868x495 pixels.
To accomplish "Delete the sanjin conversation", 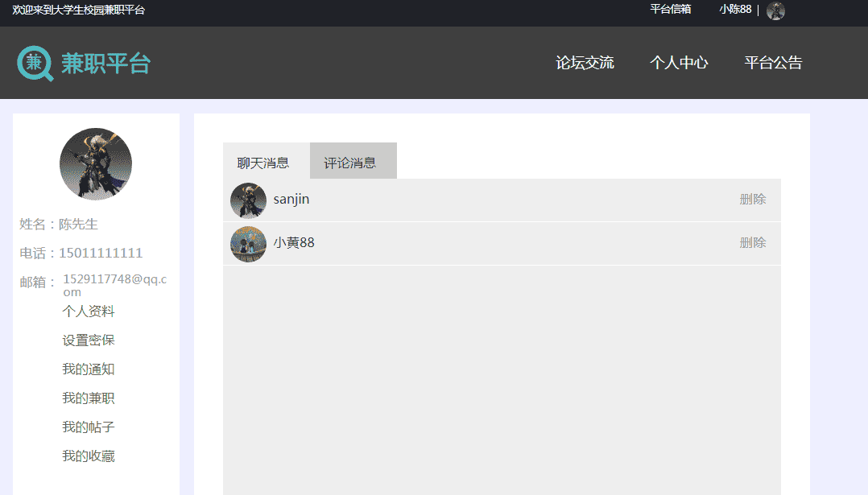I will 752,200.
